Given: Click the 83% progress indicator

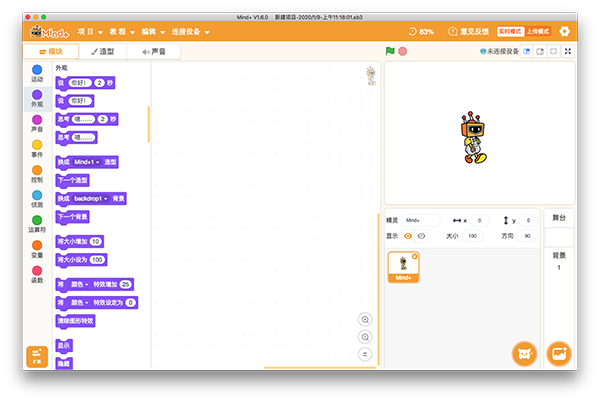Looking at the screenshot, I should tap(421, 31).
